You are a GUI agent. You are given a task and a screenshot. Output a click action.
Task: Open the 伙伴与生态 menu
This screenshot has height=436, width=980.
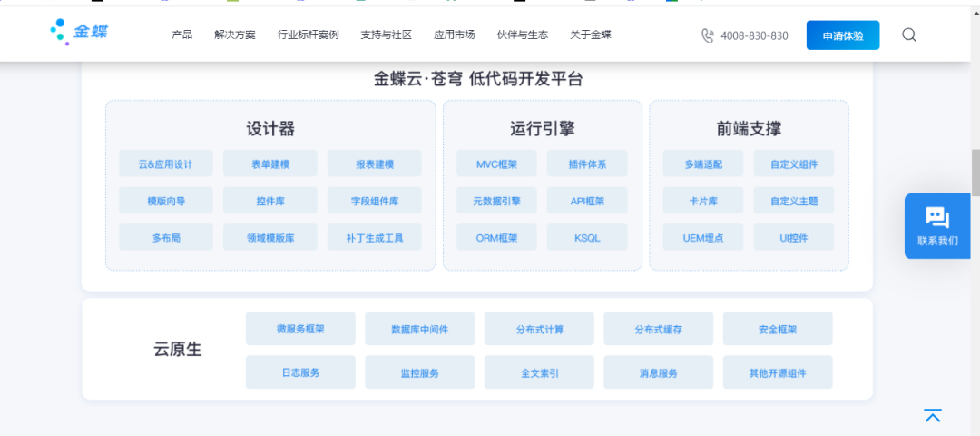click(x=523, y=35)
